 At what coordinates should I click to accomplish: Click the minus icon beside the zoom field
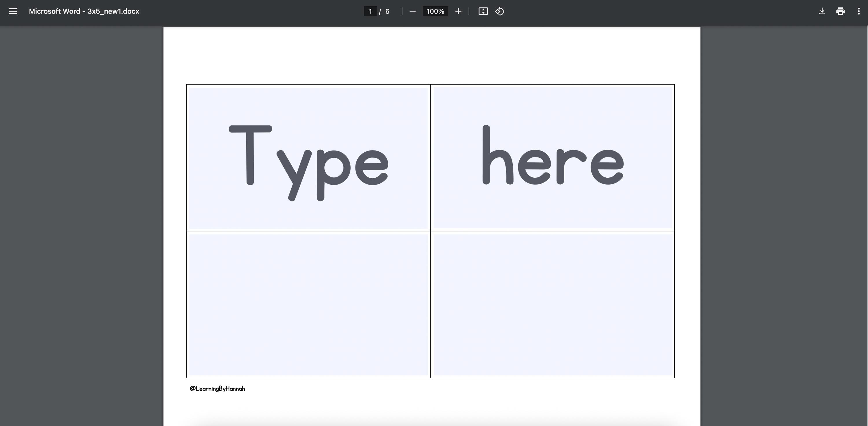(x=412, y=11)
